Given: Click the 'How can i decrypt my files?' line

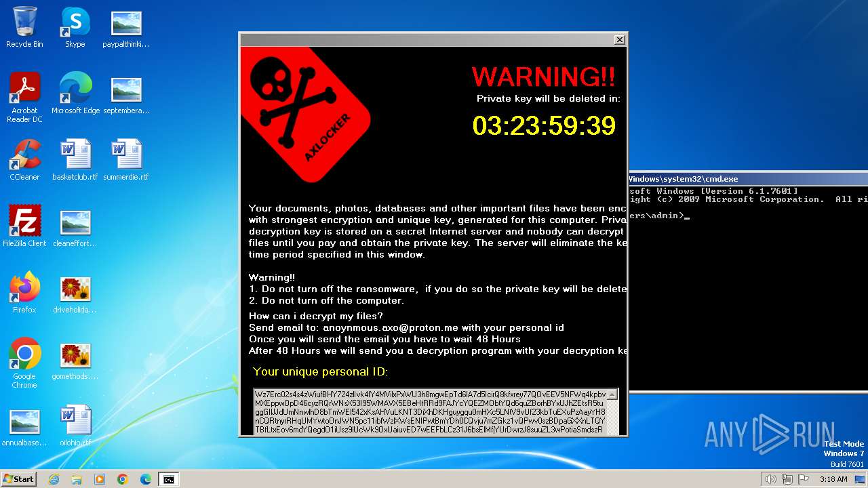Looking at the screenshot, I should (x=316, y=317).
